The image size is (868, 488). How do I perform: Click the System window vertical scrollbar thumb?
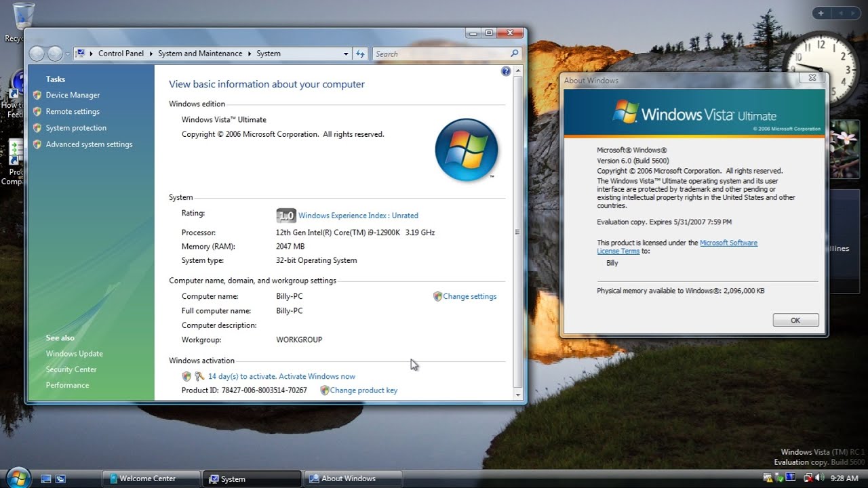[x=517, y=232]
